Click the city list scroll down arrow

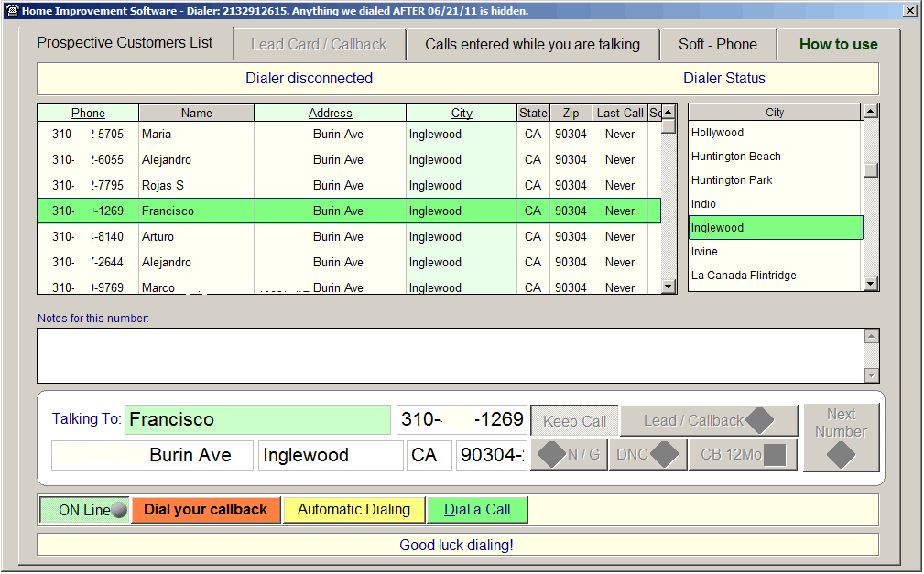click(870, 284)
